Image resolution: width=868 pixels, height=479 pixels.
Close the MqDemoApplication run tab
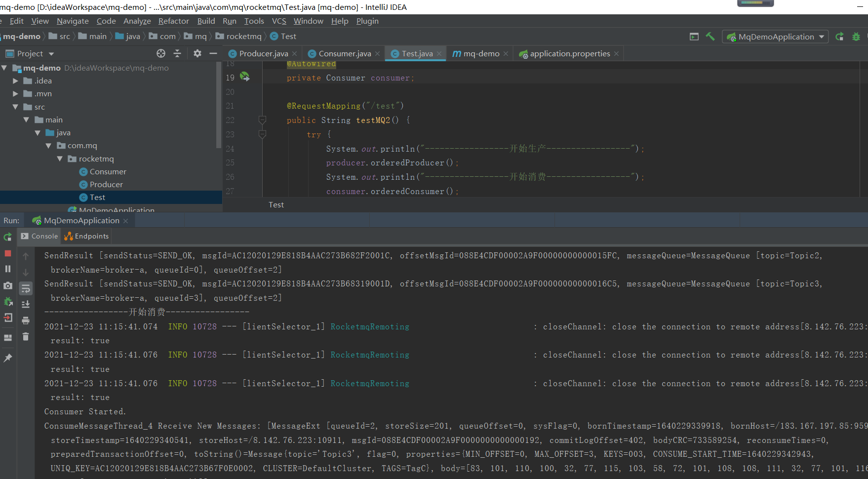[x=125, y=221]
